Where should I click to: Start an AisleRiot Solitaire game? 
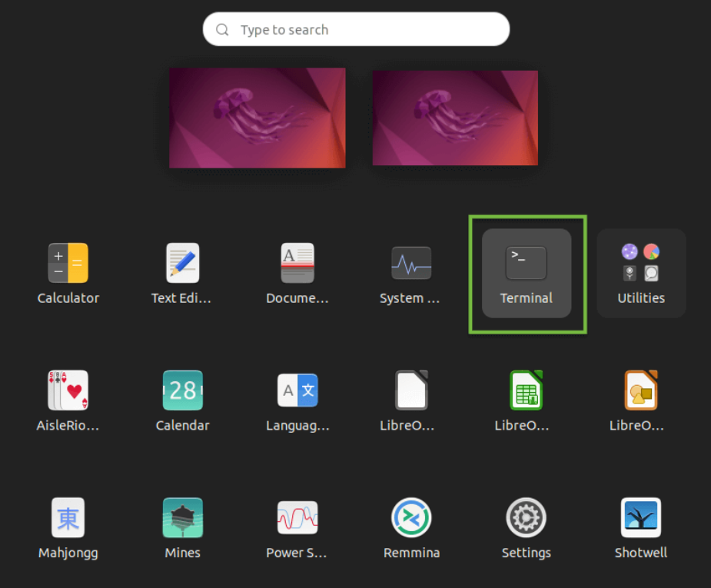[68, 400]
